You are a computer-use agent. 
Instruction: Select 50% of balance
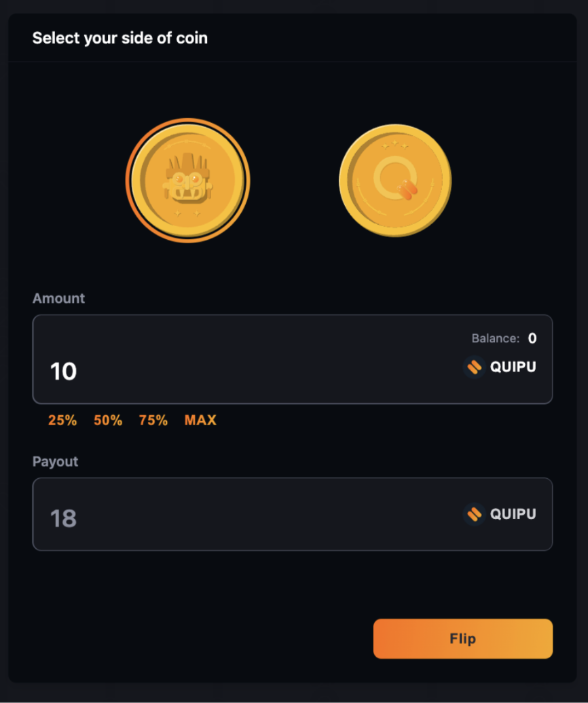click(x=107, y=420)
